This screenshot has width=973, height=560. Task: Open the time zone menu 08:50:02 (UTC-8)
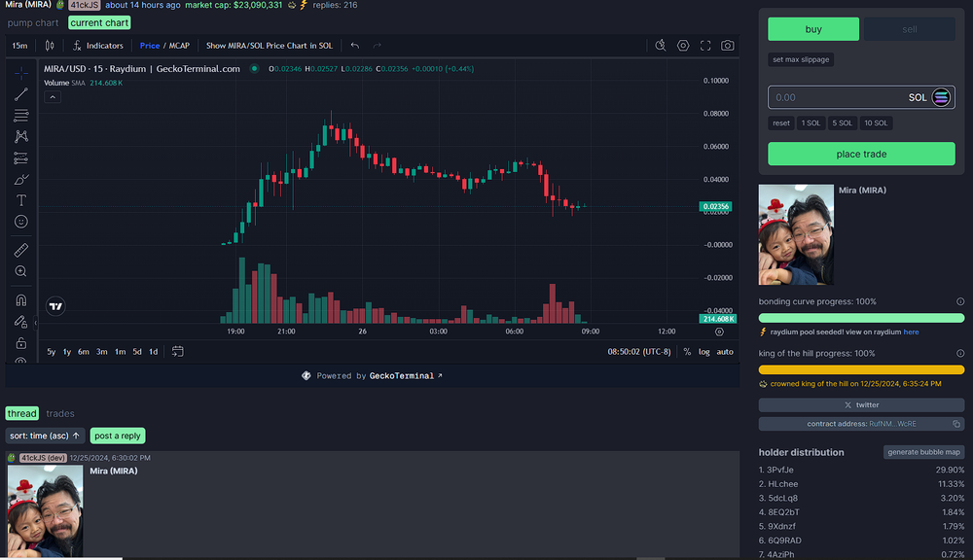click(639, 352)
